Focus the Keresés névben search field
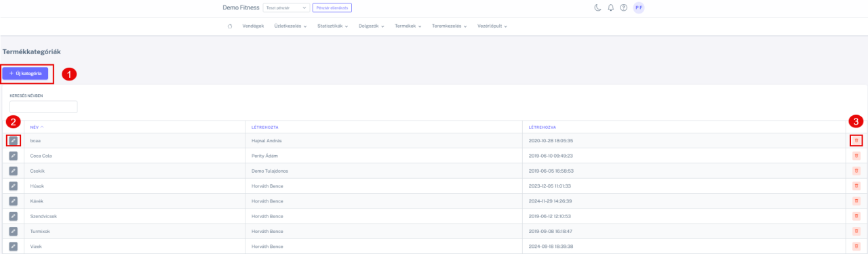The height and width of the screenshot is (254, 868). [43, 107]
